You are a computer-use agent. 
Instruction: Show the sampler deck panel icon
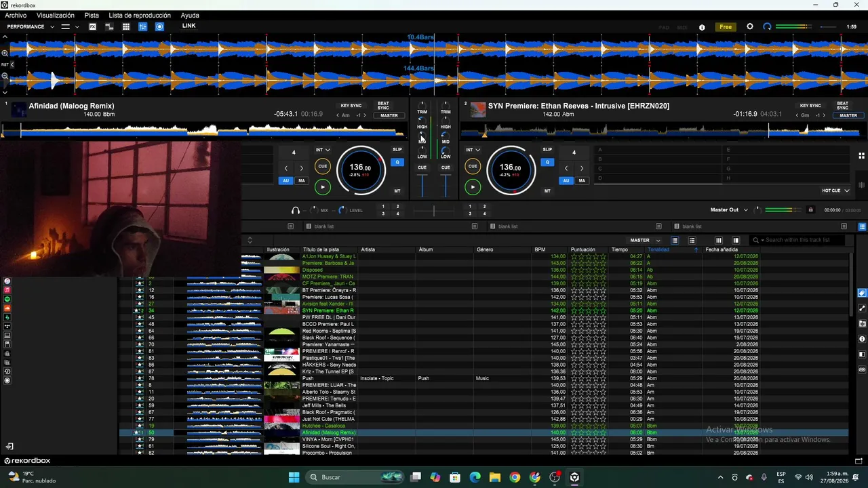pyautogui.click(x=109, y=26)
